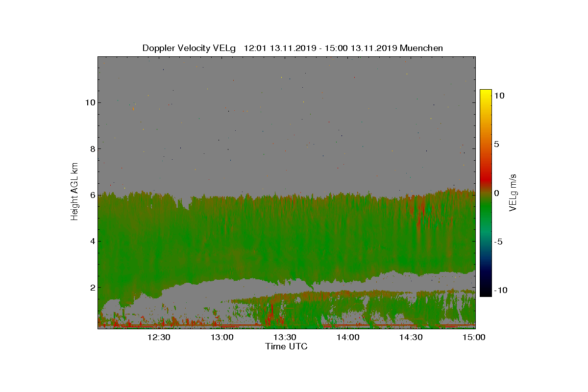
Task: Click the '13:30' time axis label
Action: point(285,337)
